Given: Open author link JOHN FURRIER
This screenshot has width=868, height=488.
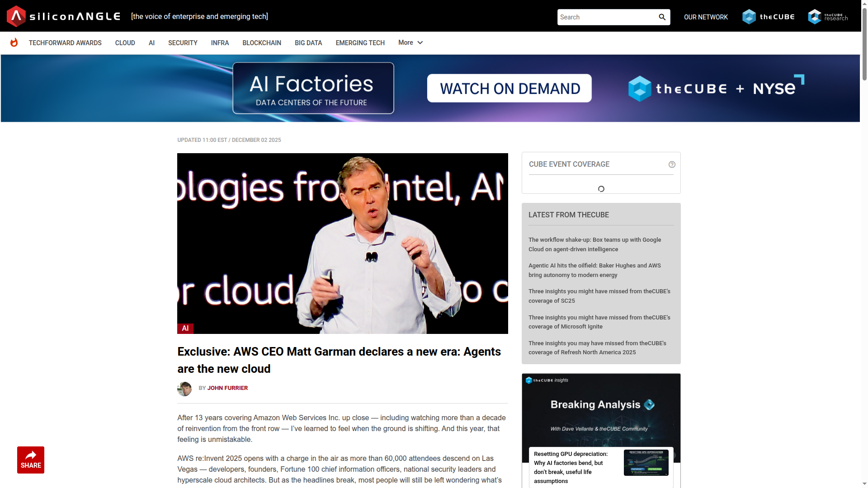Looking at the screenshot, I should click(227, 388).
